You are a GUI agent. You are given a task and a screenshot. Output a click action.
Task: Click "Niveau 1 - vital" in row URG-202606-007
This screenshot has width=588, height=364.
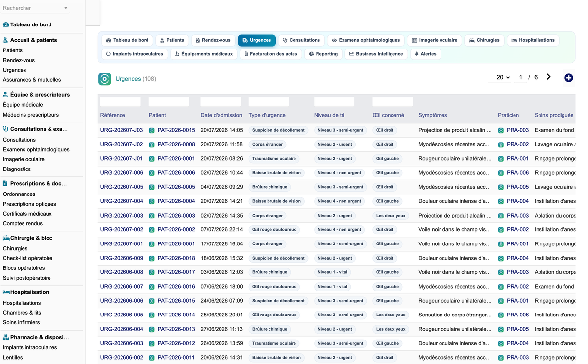click(x=333, y=287)
